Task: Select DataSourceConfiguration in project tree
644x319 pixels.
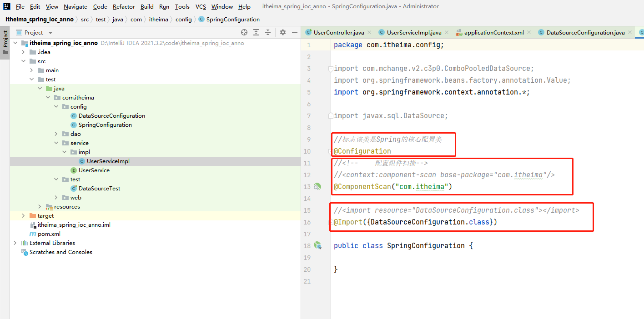Action: point(111,116)
